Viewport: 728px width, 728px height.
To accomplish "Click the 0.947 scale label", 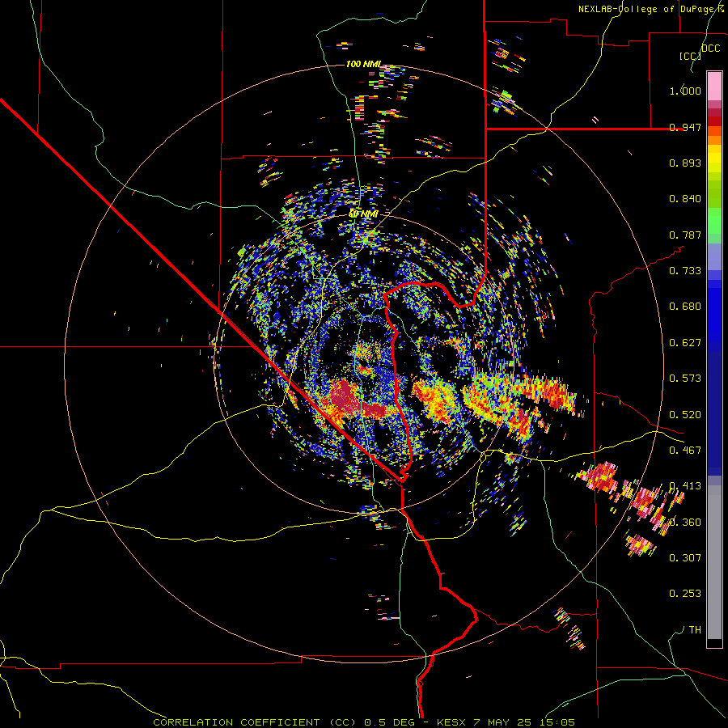I will pos(685,127).
